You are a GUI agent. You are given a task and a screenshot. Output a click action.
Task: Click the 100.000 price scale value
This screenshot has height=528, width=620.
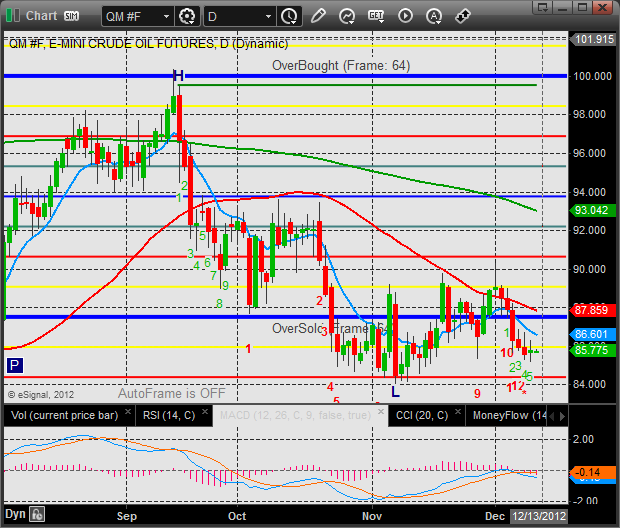(592, 76)
